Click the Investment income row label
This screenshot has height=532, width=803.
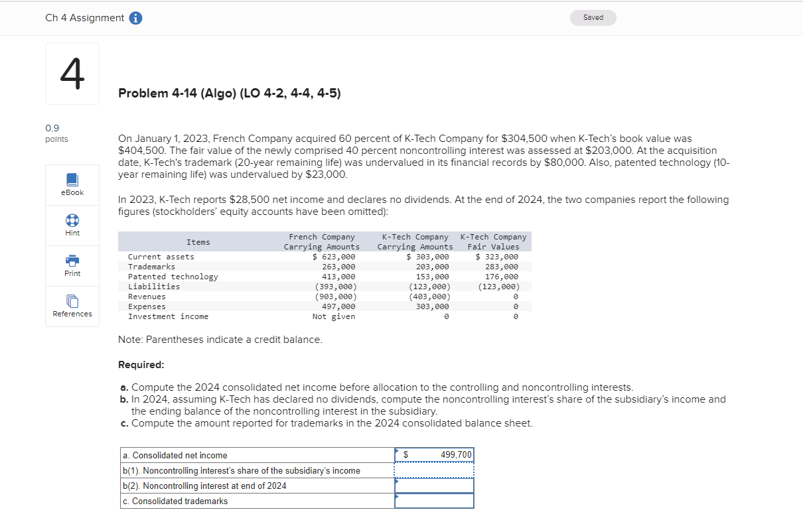coord(169,316)
